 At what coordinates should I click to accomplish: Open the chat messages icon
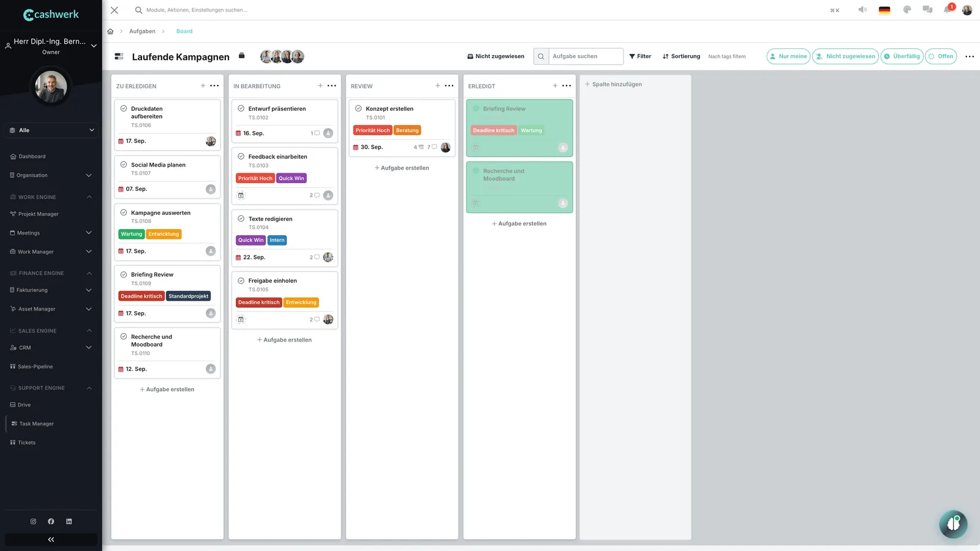point(927,10)
